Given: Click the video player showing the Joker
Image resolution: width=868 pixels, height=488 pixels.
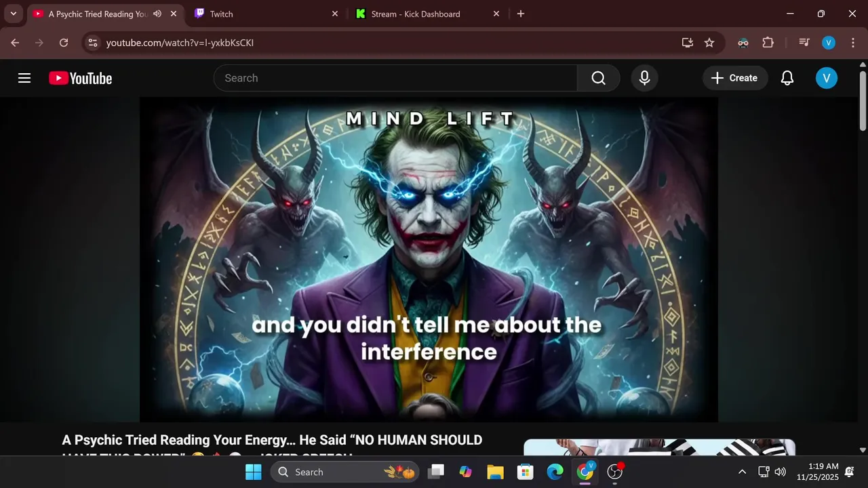Looking at the screenshot, I should (429, 260).
